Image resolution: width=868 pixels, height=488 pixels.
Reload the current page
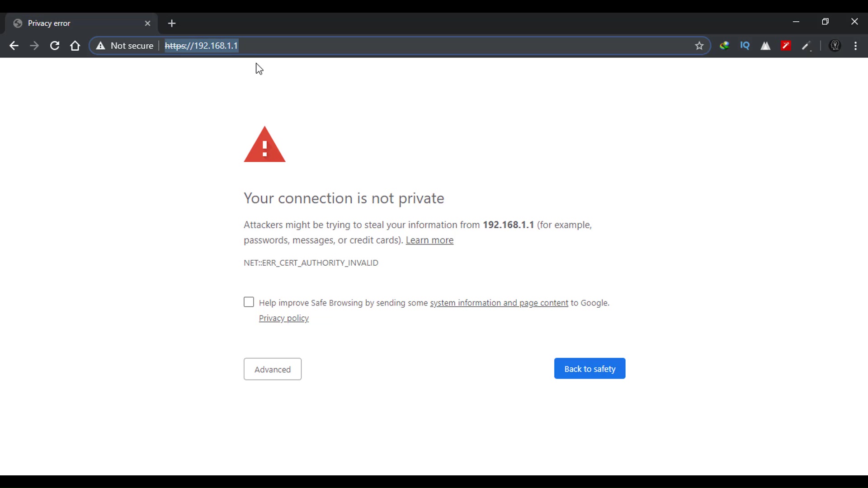click(x=55, y=46)
